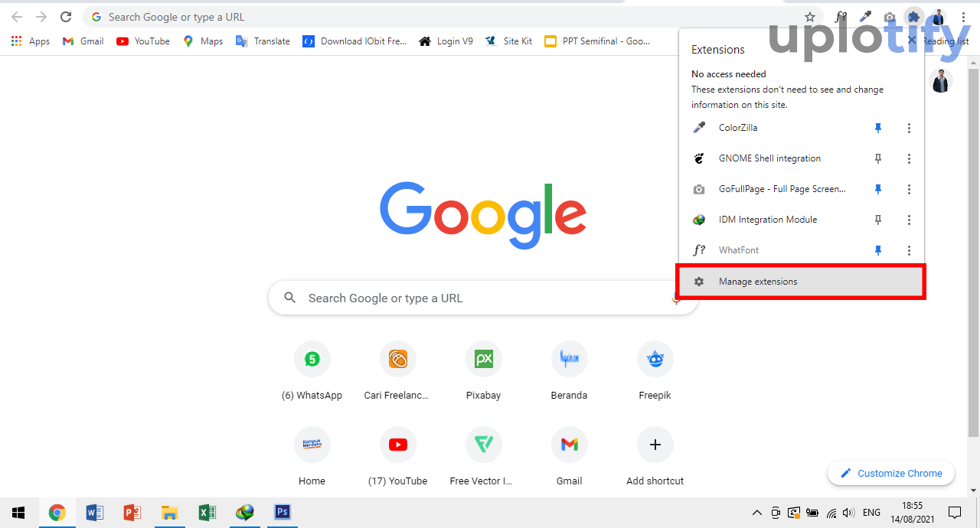980x528 pixels.
Task: Open more actions for WhatFont
Action: tap(909, 250)
